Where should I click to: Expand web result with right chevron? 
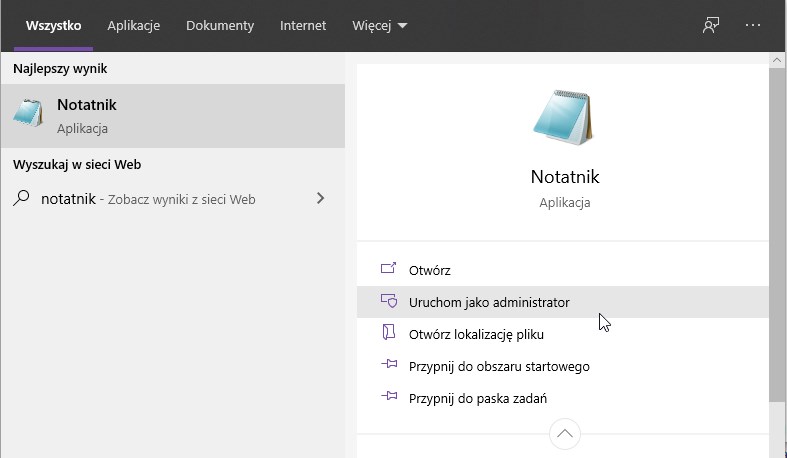click(x=320, y=198)
